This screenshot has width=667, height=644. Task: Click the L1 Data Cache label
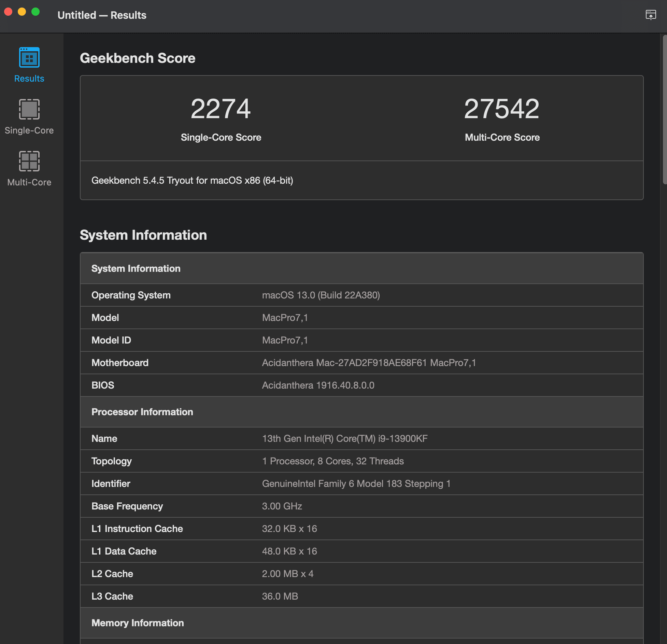tap(124, 551)
